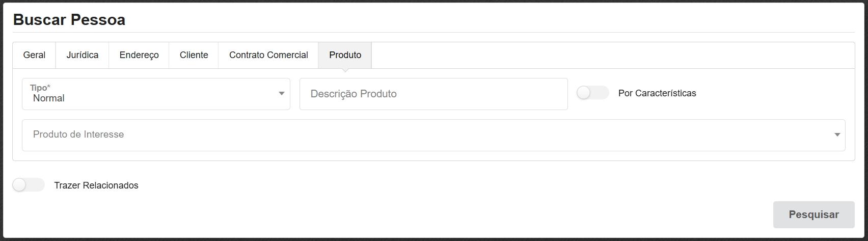
Task: Click the Trazer Relacionados label text
Action: point(96,185)
